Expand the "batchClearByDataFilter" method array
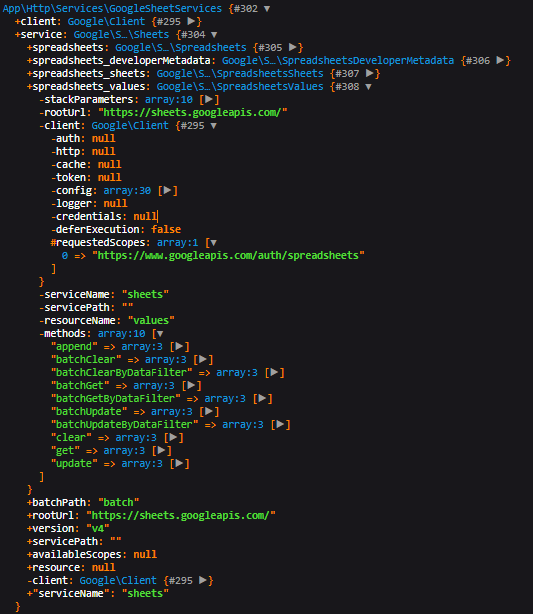Viewport: 533px width, 614px height. (x=274, y=372)
